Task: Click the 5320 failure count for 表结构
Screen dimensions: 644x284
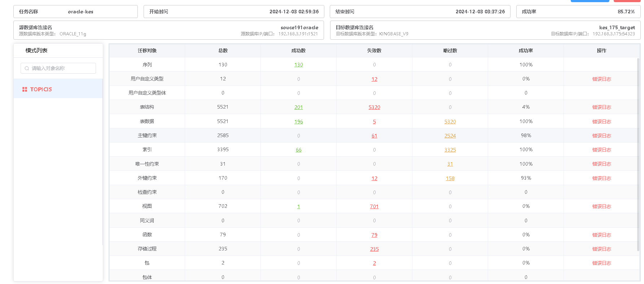Action: click(x=374, y=107)
